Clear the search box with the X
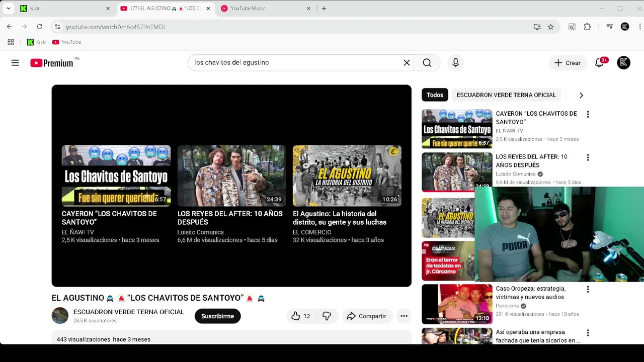 tap(407, 63)
